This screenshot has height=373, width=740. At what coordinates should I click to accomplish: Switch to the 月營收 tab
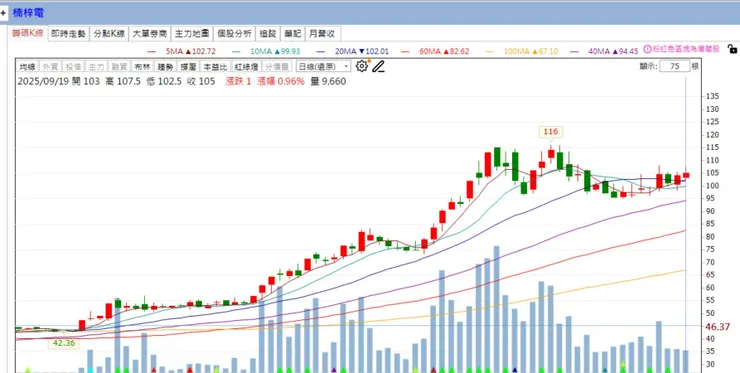point(323,34)
